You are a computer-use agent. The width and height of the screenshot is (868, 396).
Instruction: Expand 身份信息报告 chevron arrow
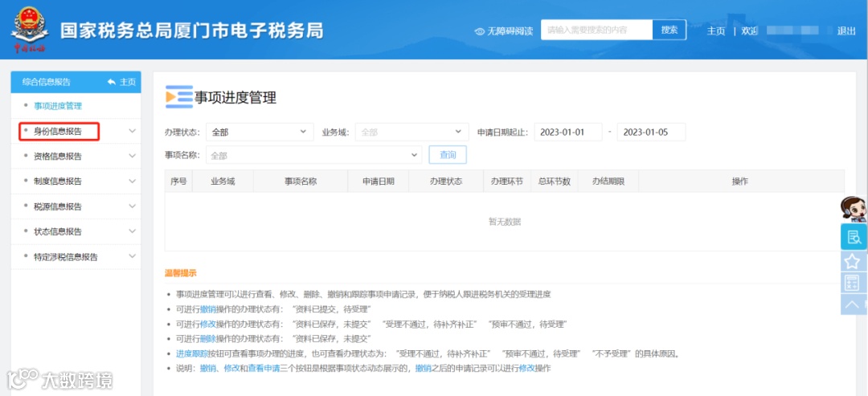[133, 131]
